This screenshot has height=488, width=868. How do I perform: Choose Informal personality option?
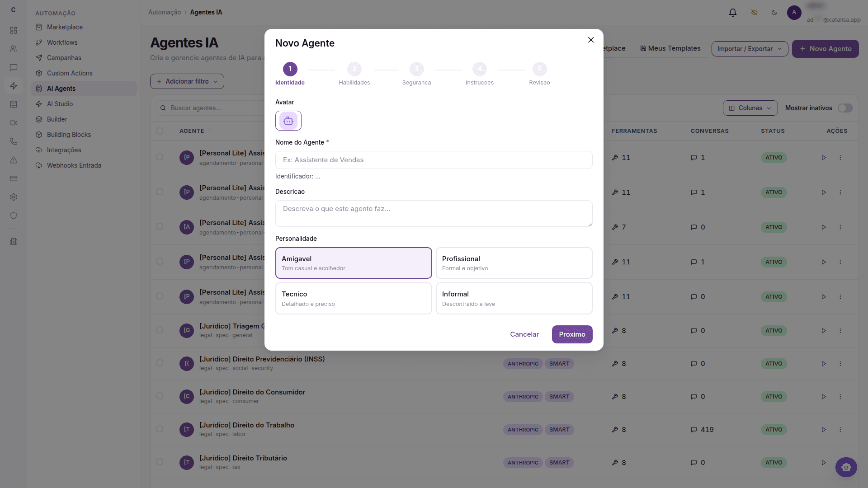[514, 298]
